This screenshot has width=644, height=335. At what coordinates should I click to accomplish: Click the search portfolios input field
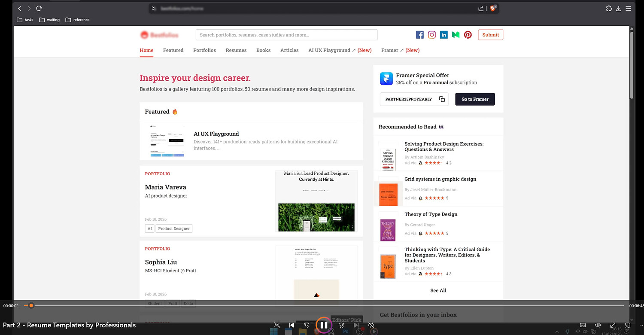tap(286, 35)
